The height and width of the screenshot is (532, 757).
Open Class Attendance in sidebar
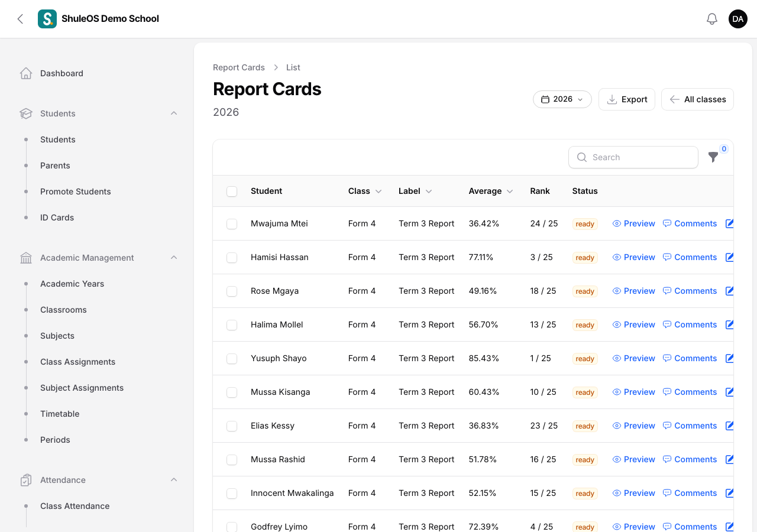[75, 506]
